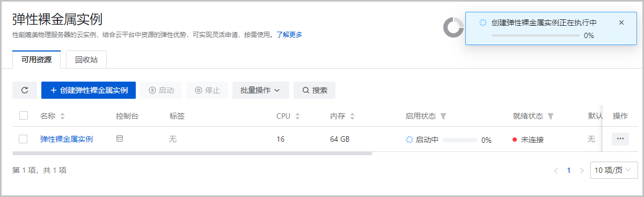The image size is (644, 197).
Task: Filter the 就绪状态 column
Action: [551, 116]
